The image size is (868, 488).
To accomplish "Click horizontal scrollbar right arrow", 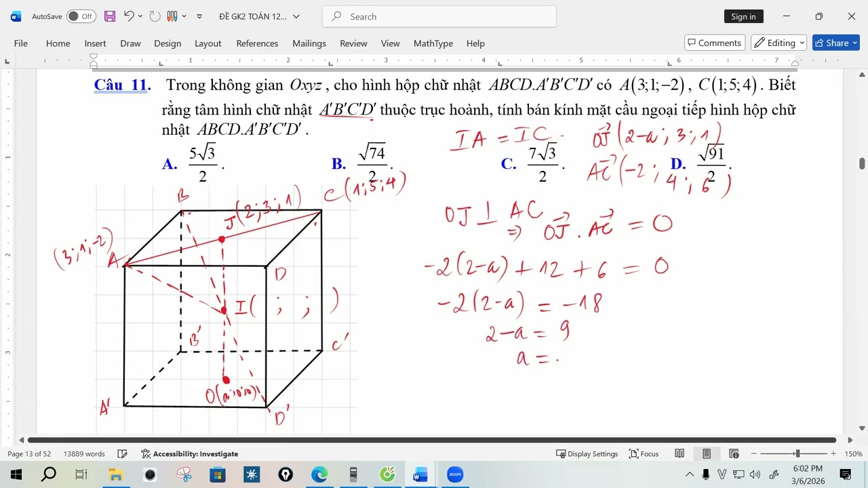I will (x=850, y=440).
